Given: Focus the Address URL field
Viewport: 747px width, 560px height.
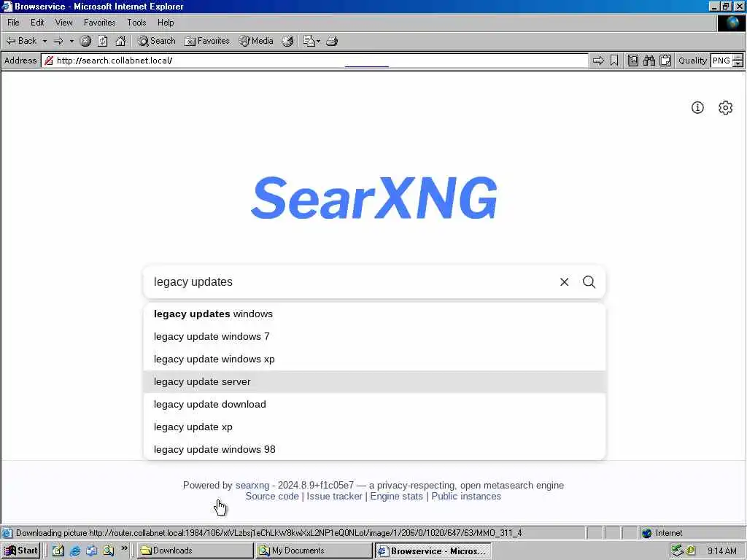Looking at the screenshot, I should click(x=314, y=61).
